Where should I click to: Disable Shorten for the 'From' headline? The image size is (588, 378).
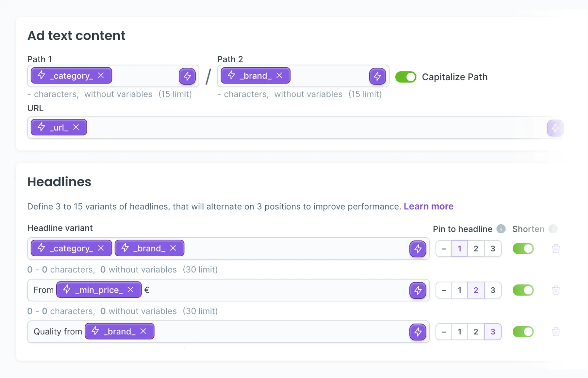point(523,290)
